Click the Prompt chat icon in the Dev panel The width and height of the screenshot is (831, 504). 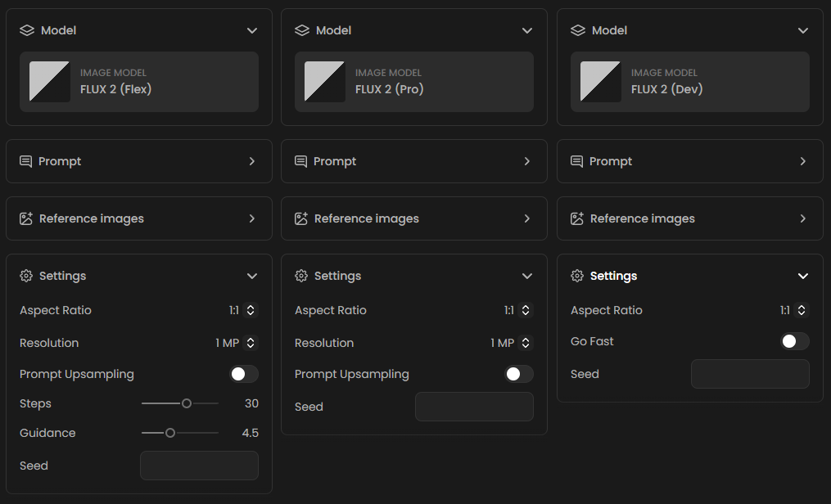[577, 161]
